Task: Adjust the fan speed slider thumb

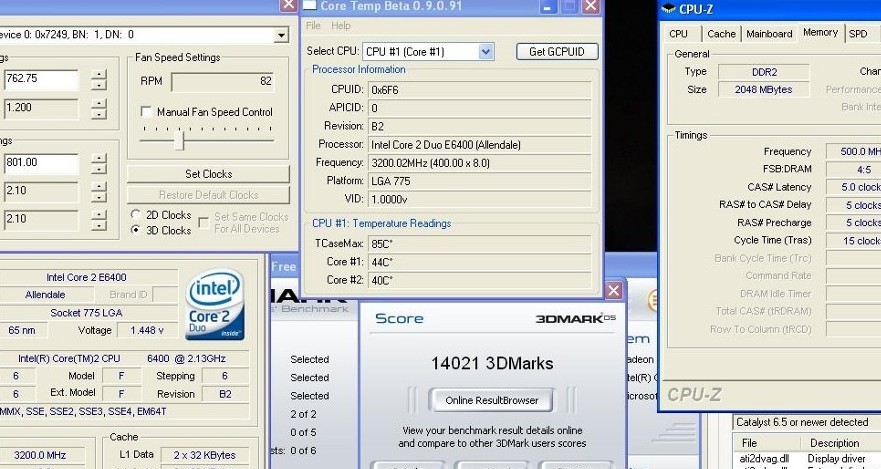Action: 179,140
